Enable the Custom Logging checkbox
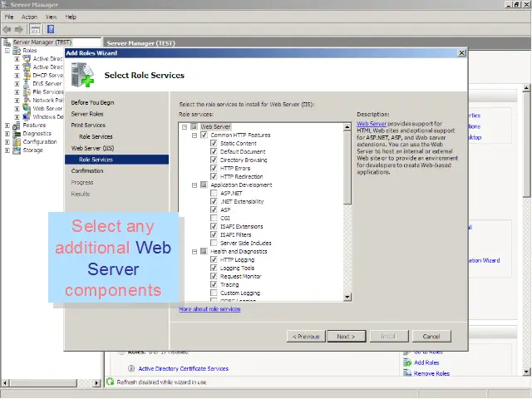This screenshot has width=532, height=399. point(214,293)
